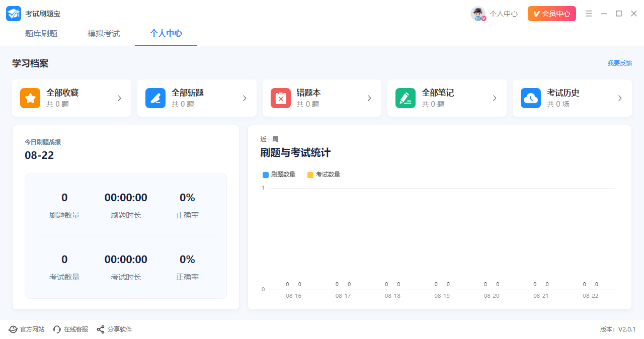Viewport: 644px width, 339px height.
Task: Open the 官方网站 link text
Action: click(x=32, y=329)
